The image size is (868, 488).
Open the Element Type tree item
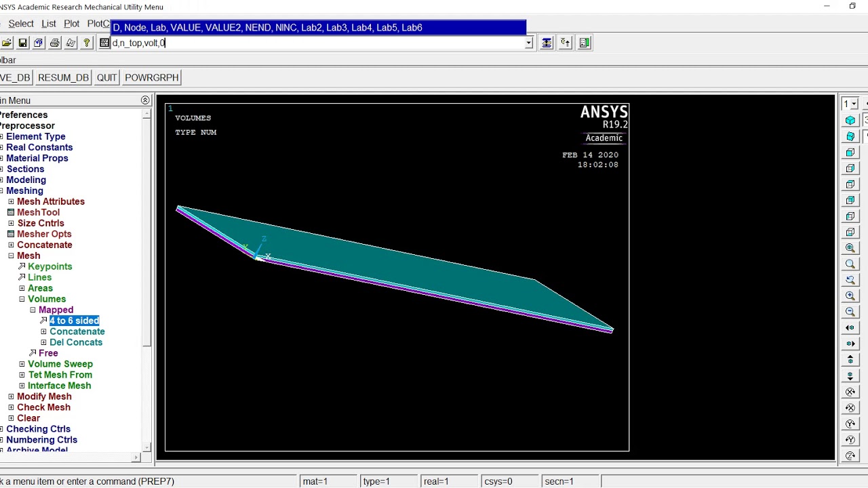tap(36, 136)
